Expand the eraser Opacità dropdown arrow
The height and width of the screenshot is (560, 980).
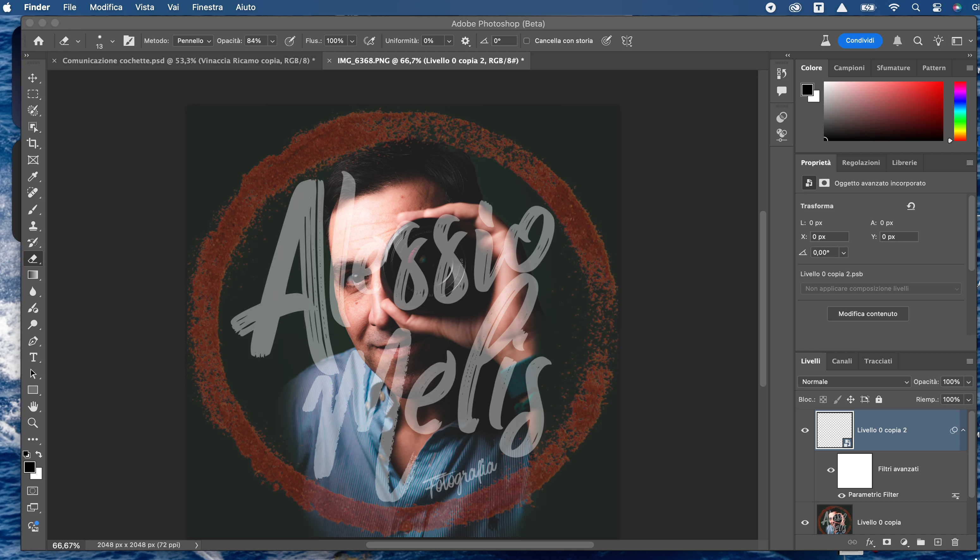coord(272,41)
